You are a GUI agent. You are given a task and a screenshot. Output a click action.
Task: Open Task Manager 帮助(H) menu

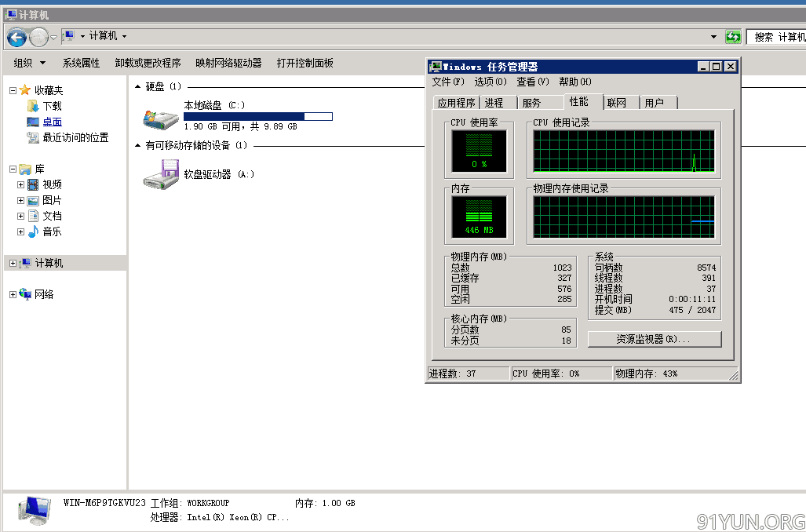575,82
